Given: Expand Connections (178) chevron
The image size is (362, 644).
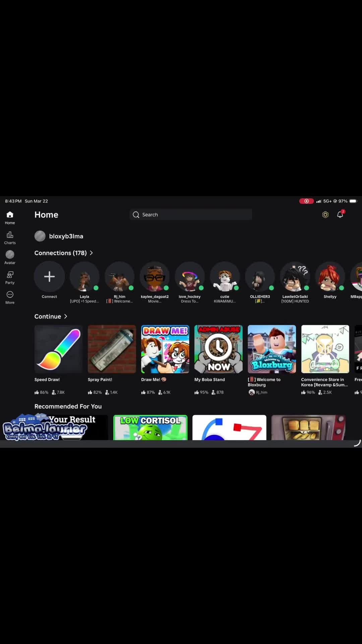Looking at the screenshot, I should tap(91, 253).
